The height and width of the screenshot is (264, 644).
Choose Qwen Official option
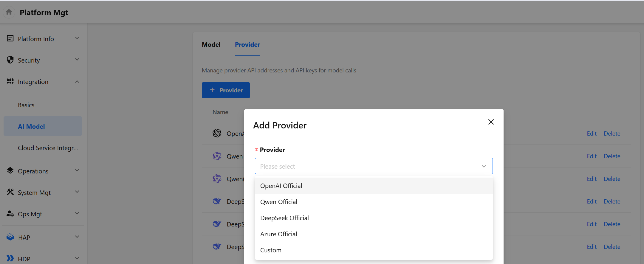click(x=374, y=202)
